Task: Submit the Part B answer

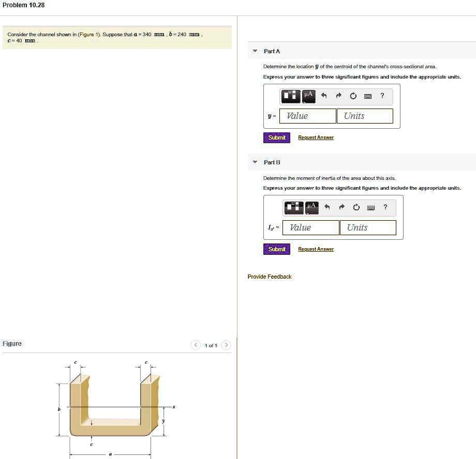Action: 277,249
